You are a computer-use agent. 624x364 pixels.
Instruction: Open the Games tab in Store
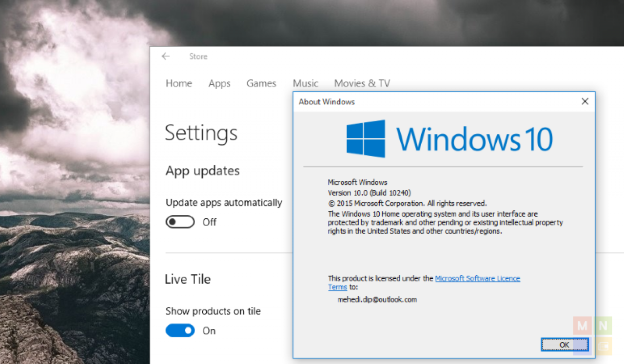(x=261, y=83)
